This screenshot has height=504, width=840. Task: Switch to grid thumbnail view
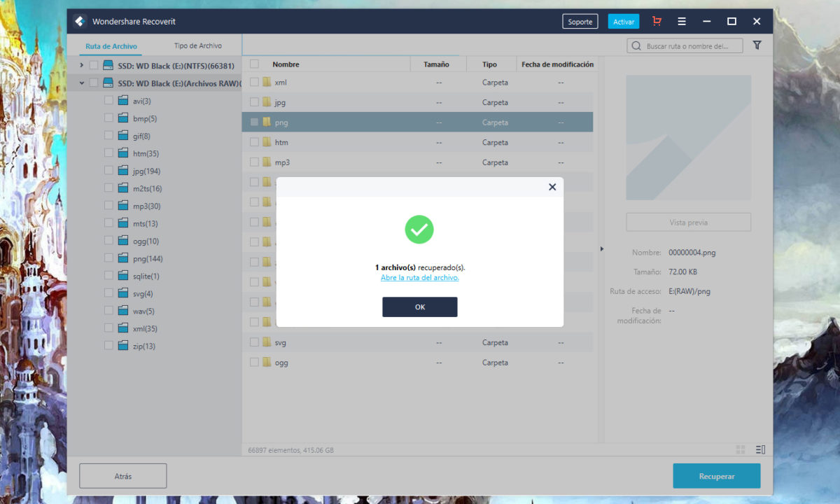click(x=741, y=449)
